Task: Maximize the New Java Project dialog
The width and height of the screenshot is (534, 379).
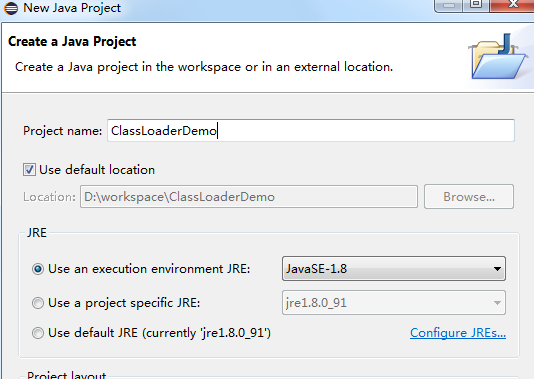Action: coord(476,5)
